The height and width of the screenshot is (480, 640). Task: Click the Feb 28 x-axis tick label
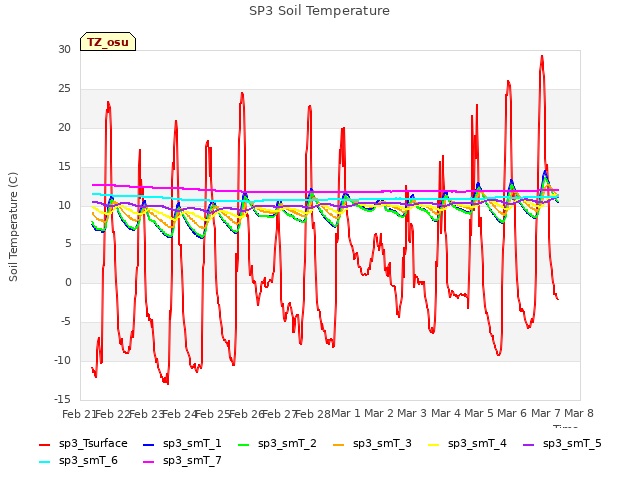tap(313, 414)
